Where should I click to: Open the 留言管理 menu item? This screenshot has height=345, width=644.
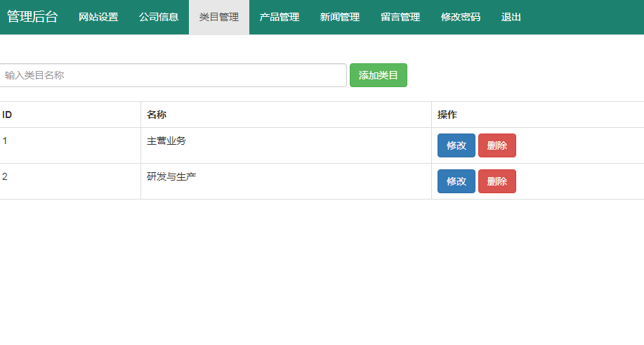pyautogui.click(x=400, y=18)
